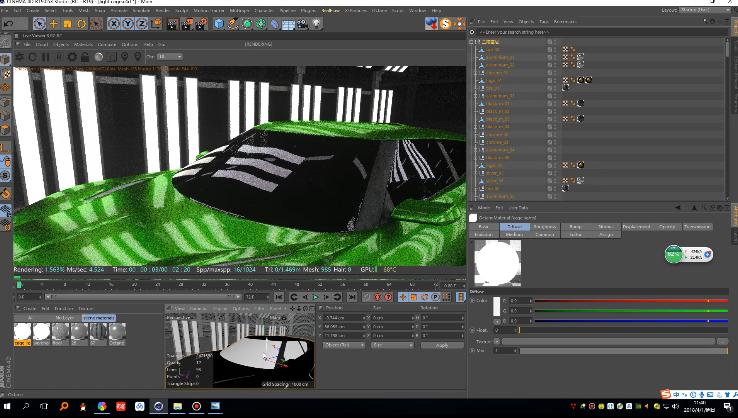Adjust the red R color slider
738x418 pixels.
[631, 300]
